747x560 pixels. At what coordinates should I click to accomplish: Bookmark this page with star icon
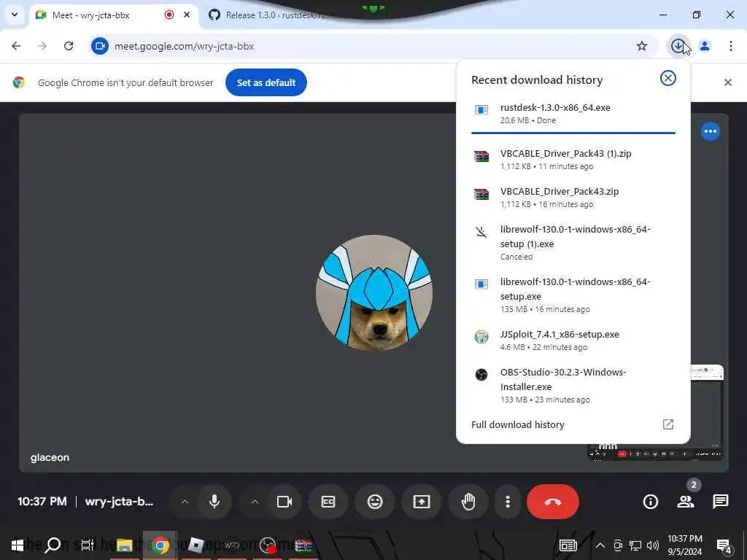coord(642,46)
